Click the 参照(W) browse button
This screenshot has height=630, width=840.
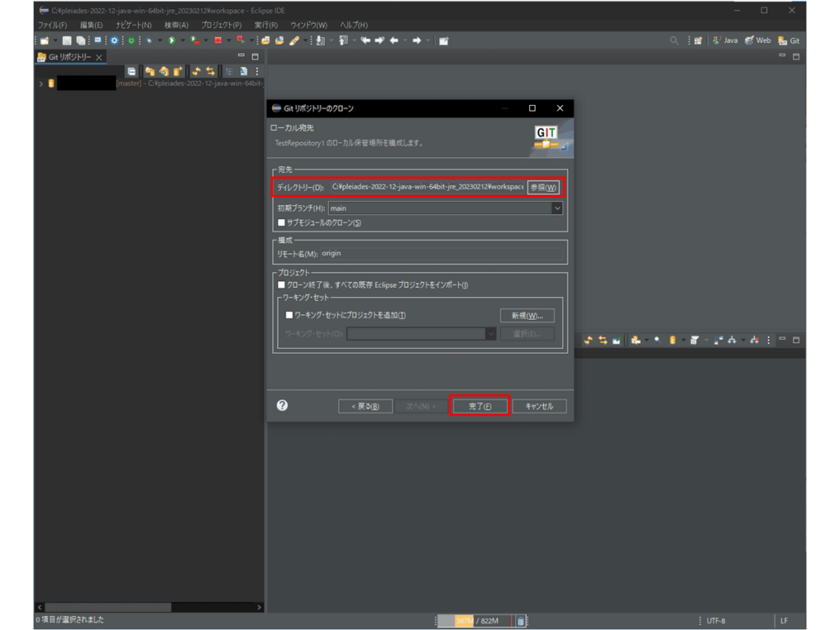pyautogui.click(x=543, y=187)
